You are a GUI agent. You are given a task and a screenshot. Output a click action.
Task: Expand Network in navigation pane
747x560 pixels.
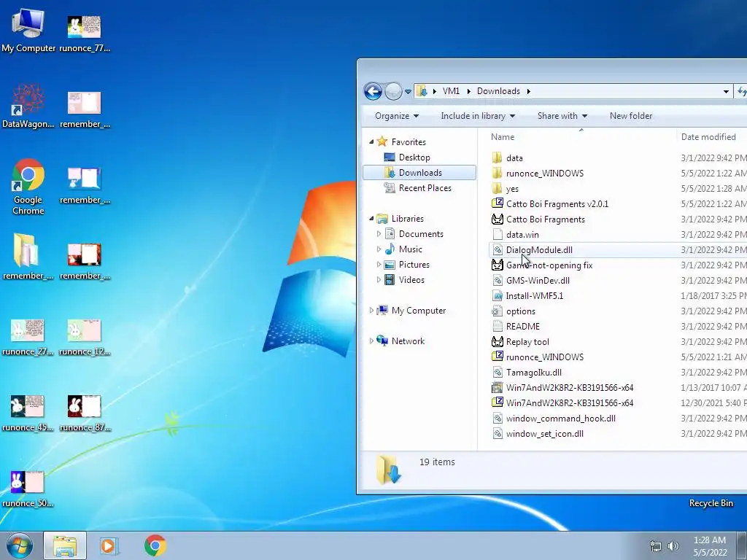[x=371, y=341]
